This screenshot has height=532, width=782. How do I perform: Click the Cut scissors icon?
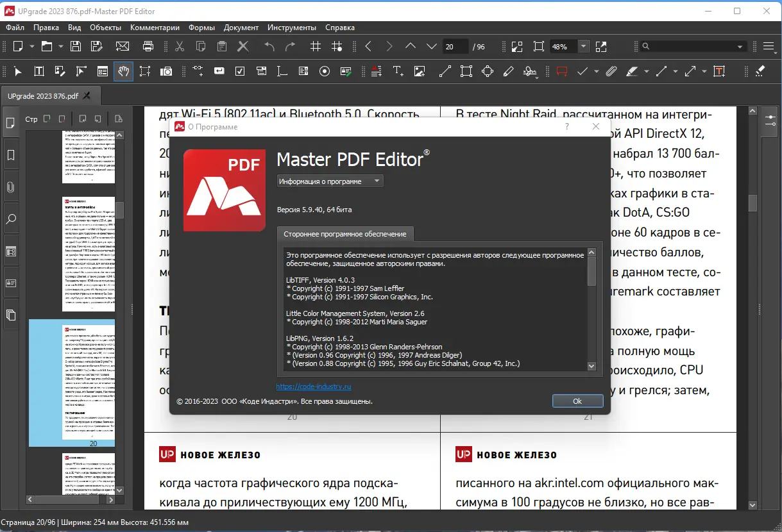click(180, 46)
